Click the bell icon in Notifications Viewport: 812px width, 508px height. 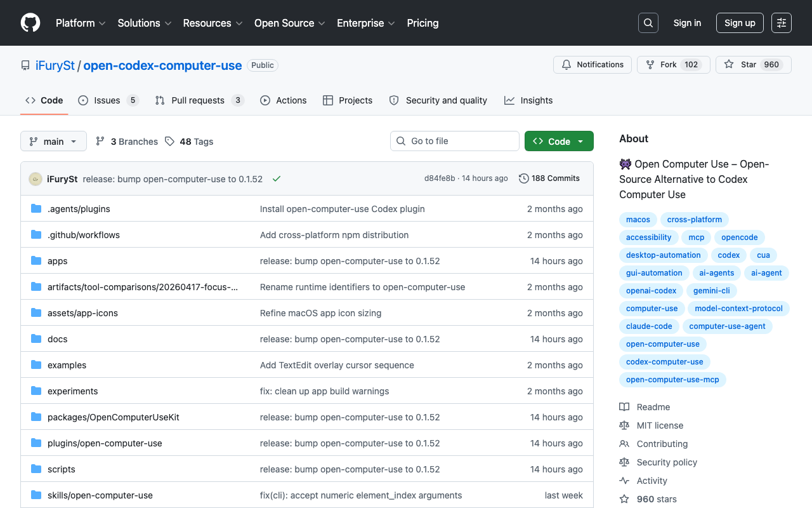coord(566,65)
